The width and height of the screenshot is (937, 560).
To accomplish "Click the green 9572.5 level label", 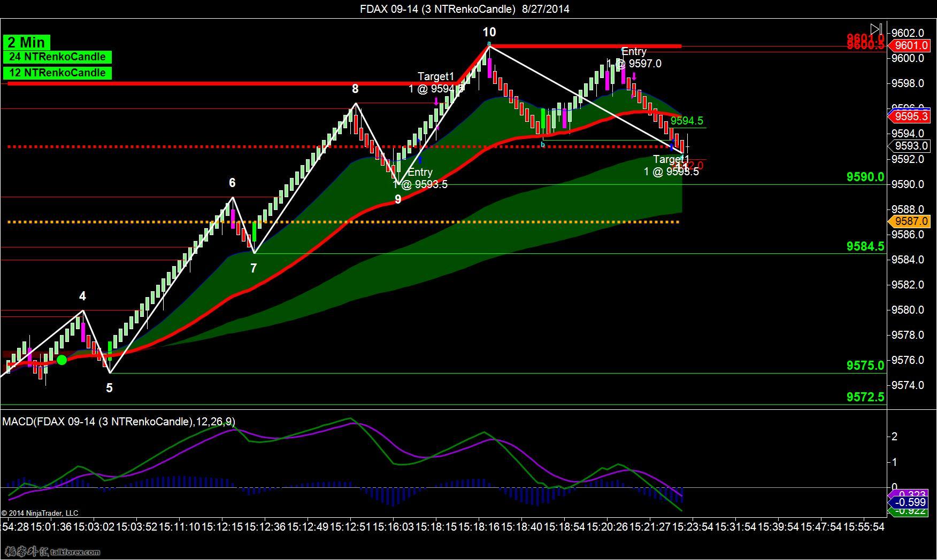I will (x=865, y=397).
